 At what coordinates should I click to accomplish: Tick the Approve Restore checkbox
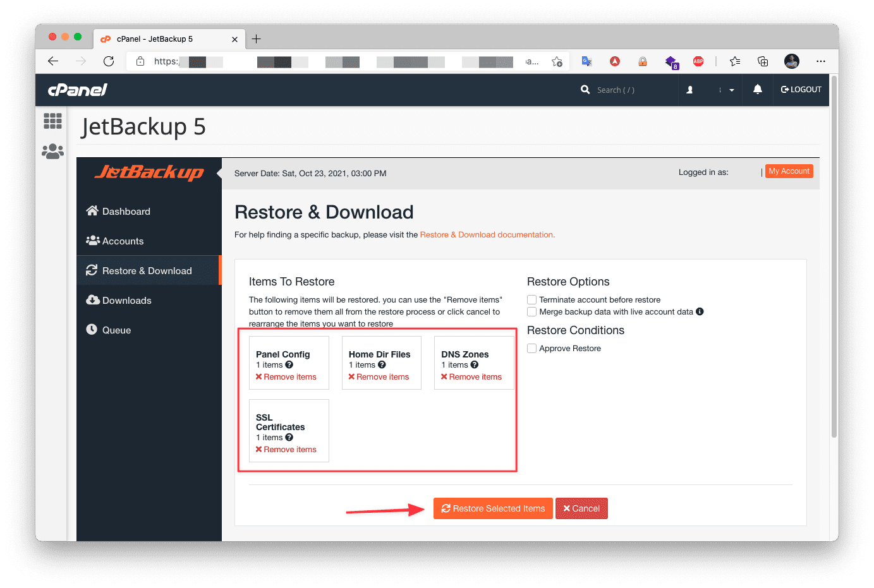[x=531, y=348]
